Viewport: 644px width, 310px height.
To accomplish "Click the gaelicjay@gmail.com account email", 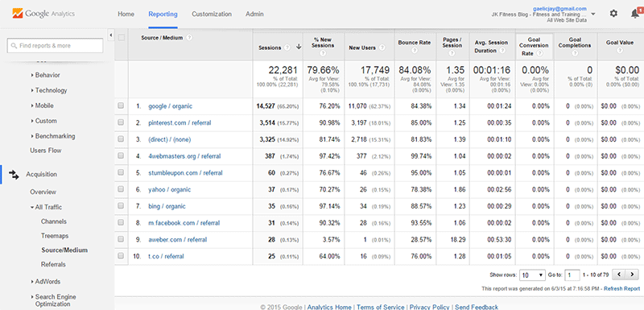I will [559, 8].
